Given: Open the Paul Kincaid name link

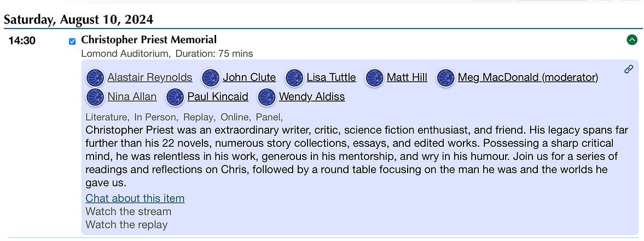Looking at the screenshot, I should pyautogui.click(x=218, y=97).
